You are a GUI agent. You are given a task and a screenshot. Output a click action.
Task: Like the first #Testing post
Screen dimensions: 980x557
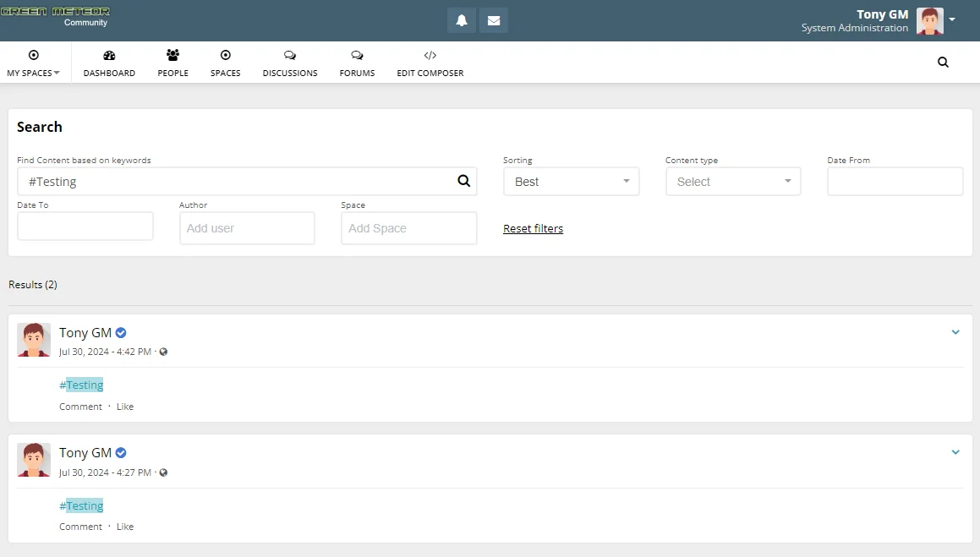click(125, 407)
